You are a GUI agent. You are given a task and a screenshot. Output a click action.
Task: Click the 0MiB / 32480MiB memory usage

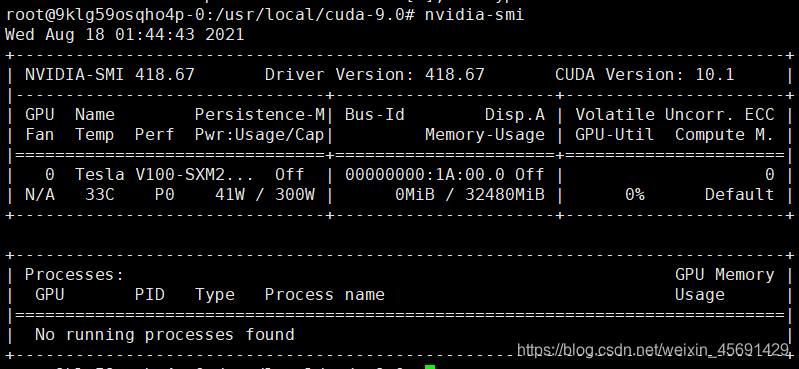point(470,195)
